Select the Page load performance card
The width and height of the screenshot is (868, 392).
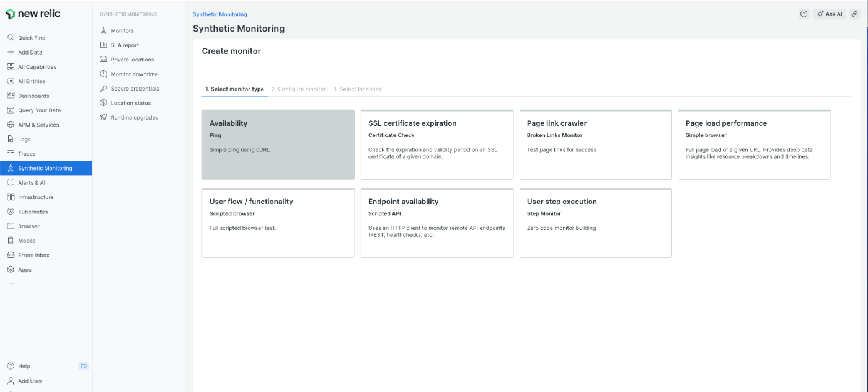pos(755,145)
